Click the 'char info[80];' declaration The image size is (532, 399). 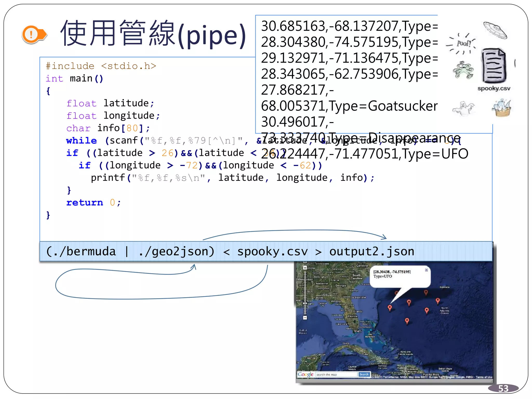pos(108,128)
